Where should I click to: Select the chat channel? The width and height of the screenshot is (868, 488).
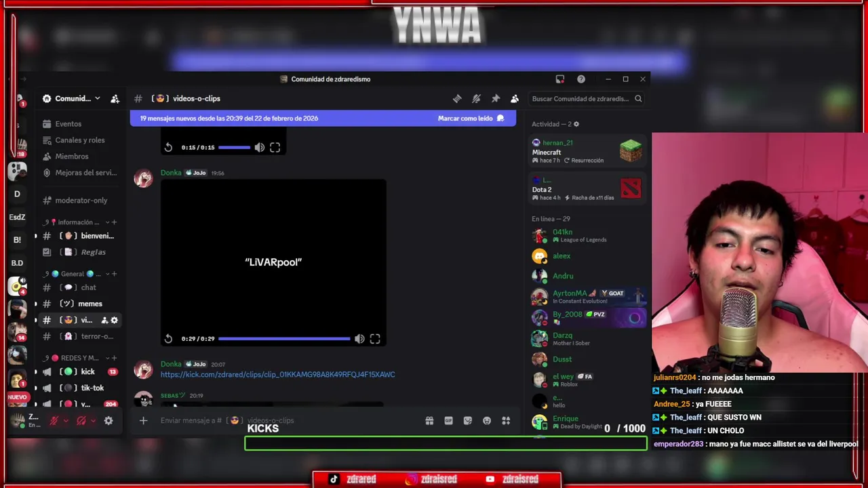tap(80, 287)
